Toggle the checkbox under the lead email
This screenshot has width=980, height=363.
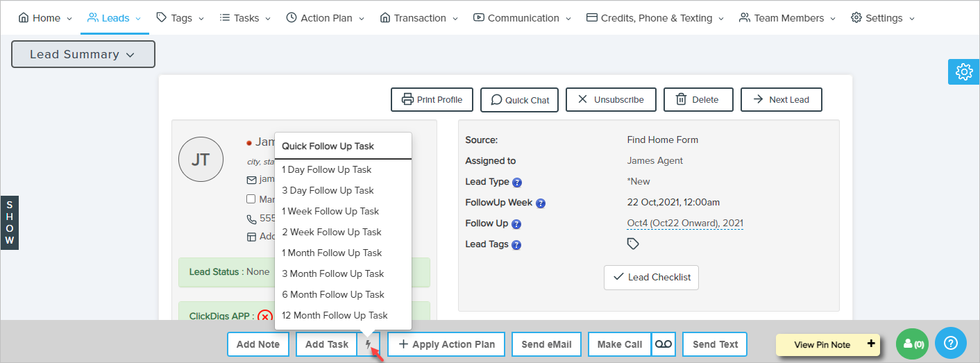[x=251, y=199]
